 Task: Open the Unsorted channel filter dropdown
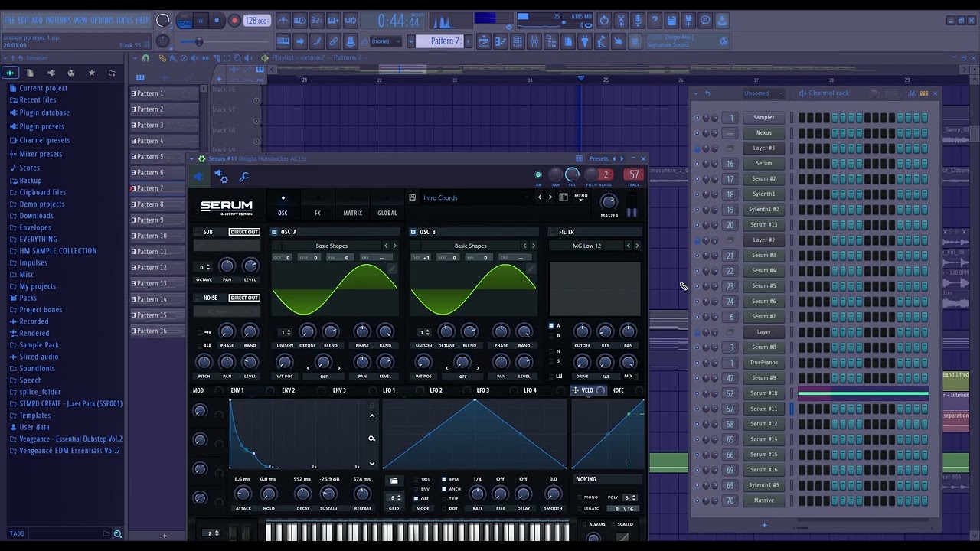763,93
